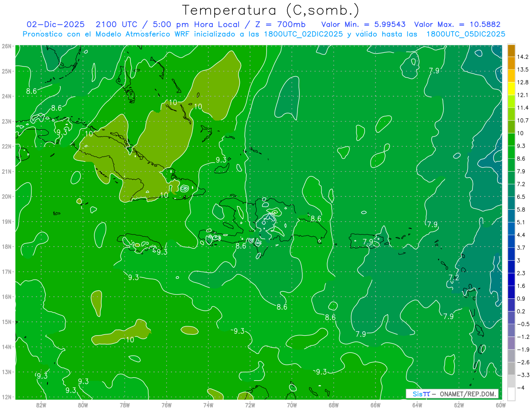The height and width of the screenshot is (411, 532).
Task: Click the latitude axis label "26N"
Action: [x=6, y=46]
